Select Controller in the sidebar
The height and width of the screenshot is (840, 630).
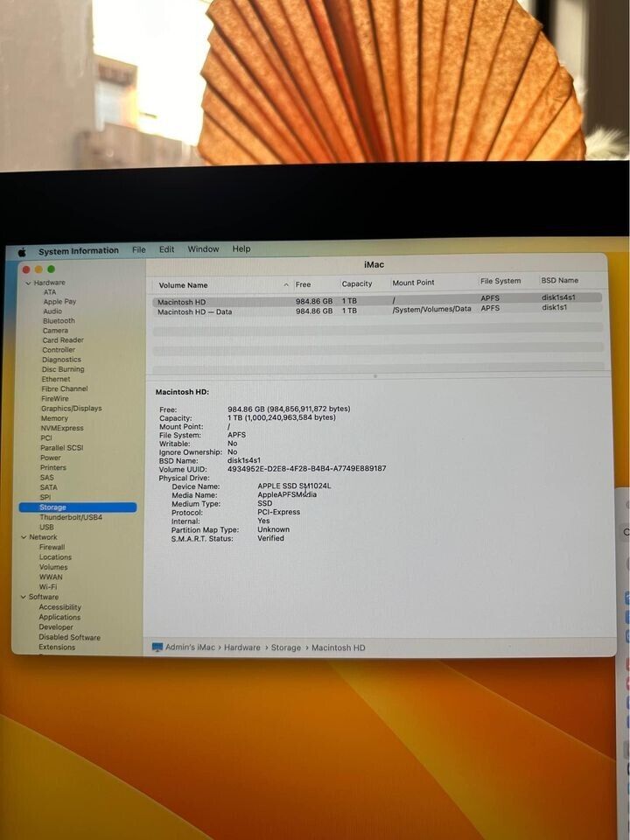point(59,350)
